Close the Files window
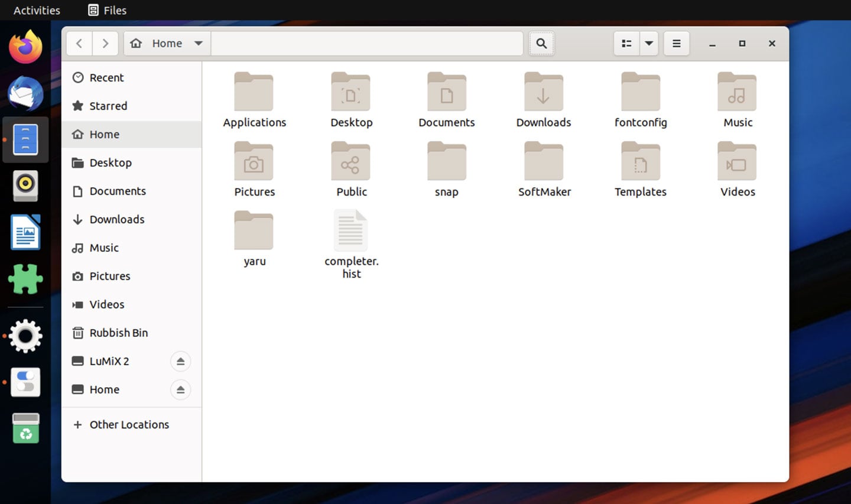 [772, 43]
